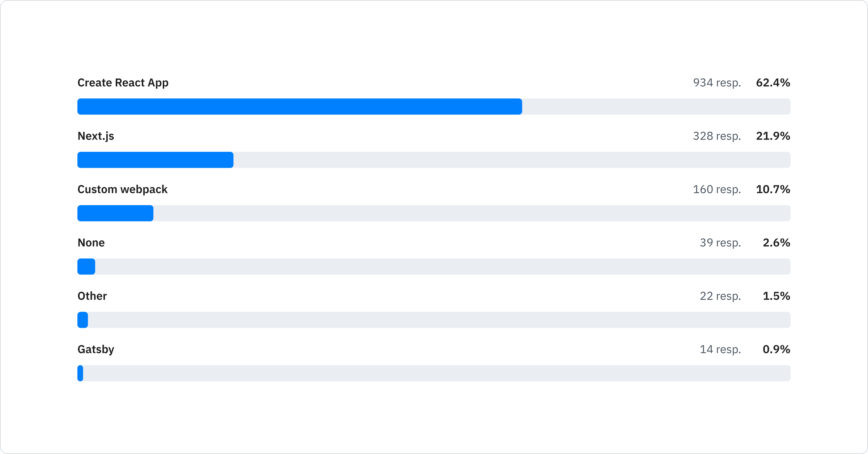Click the blue filled Next.js bar
The image size is (868, 454).
(156, 160)
